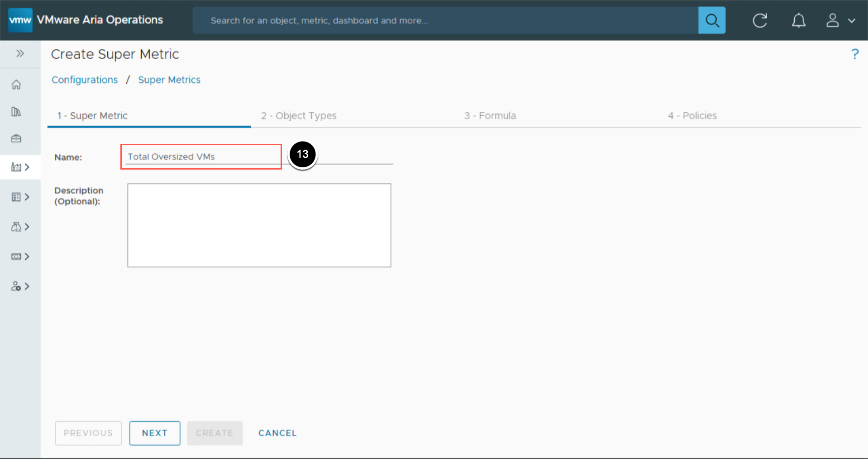Screen dimensions: 868x459
Task: Click the VMware logo icon
Action: (x=20, y=20)
